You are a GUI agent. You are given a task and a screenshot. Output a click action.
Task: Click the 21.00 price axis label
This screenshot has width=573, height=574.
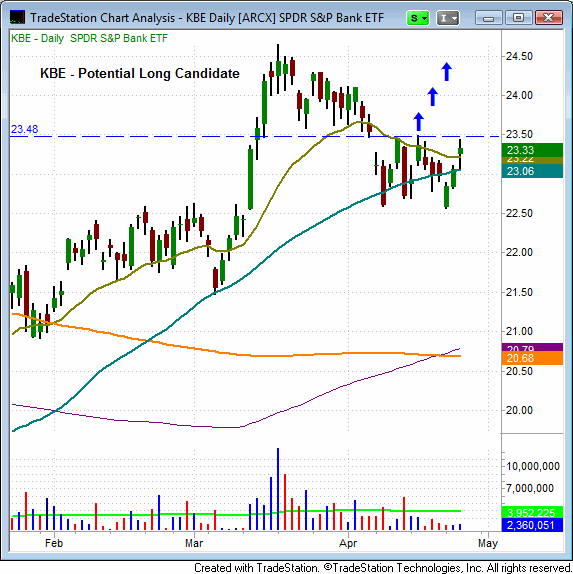click(519, 331)
